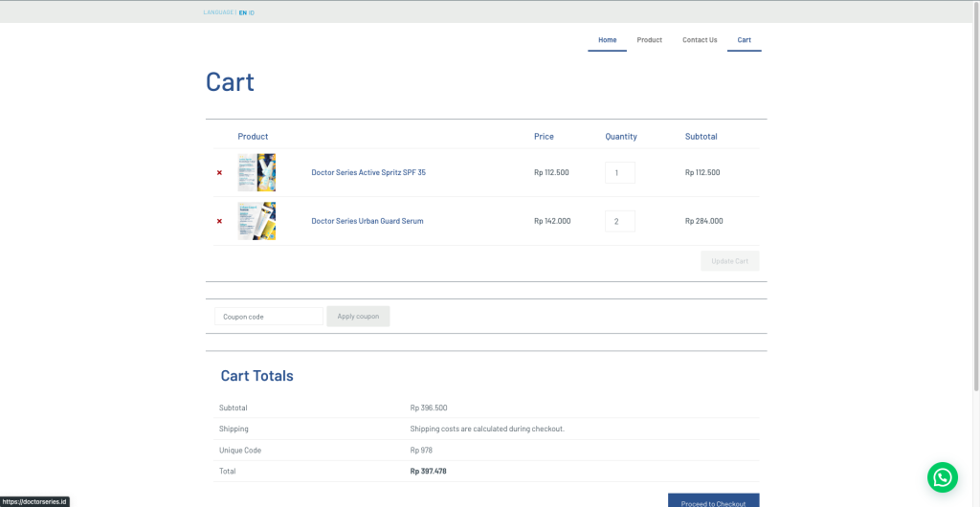Screen dimensions: 980x507
Task: Switch language to EN
Action: tap(242, 12)
